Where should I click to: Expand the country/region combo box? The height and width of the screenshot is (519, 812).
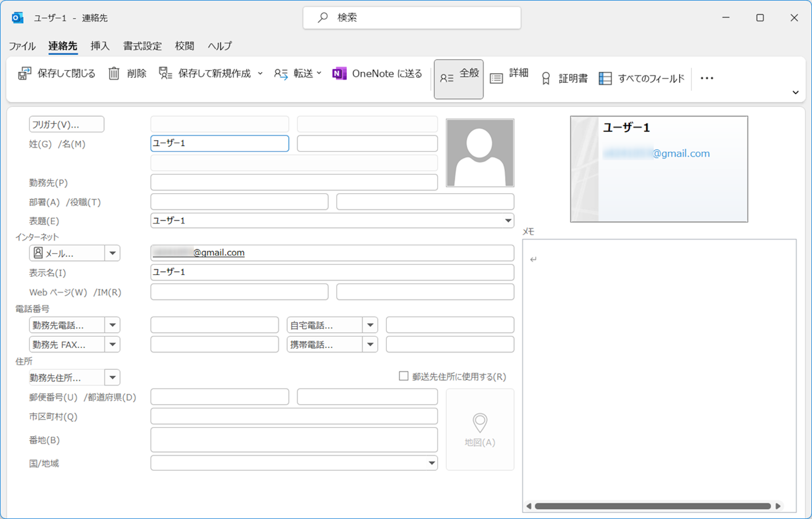pos(431,463)
